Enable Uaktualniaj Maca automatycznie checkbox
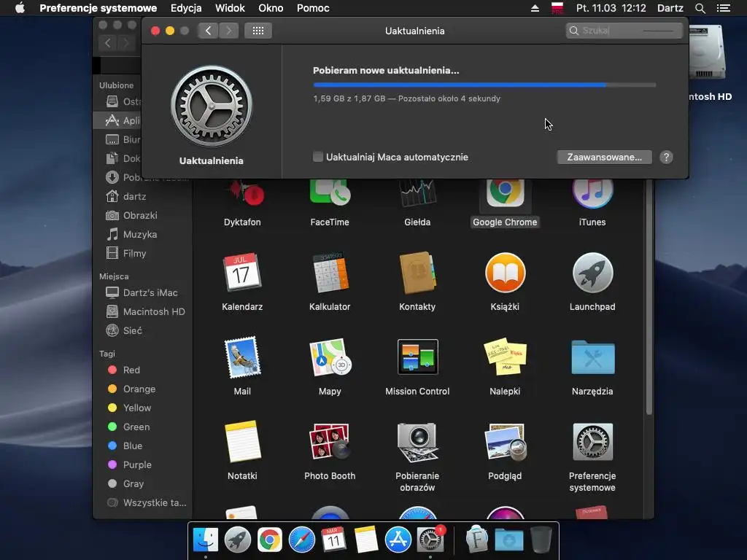This screenshot has width=747, height=560. coord(318,157)
